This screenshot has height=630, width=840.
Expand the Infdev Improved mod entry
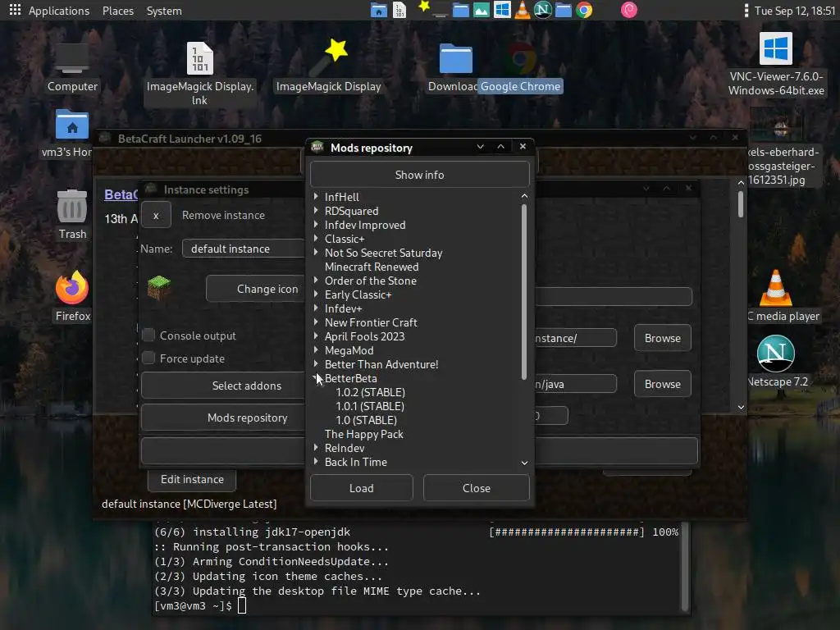(316, 225)
